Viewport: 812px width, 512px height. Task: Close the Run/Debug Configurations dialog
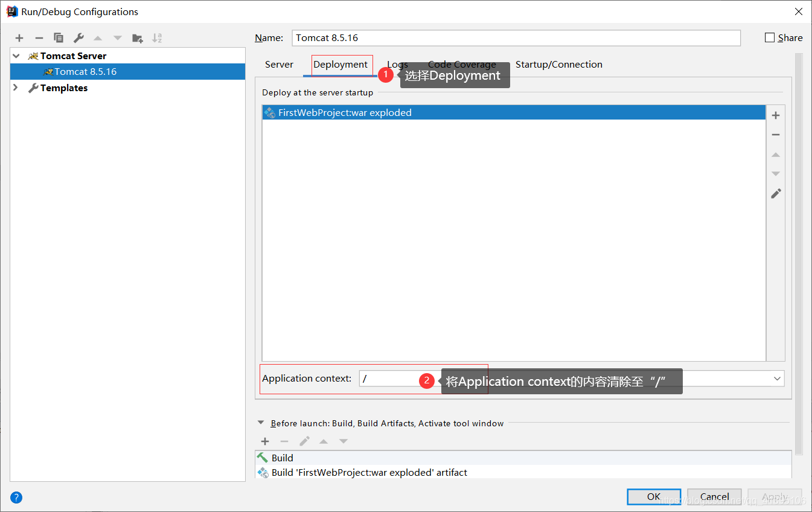coord(798,11)
